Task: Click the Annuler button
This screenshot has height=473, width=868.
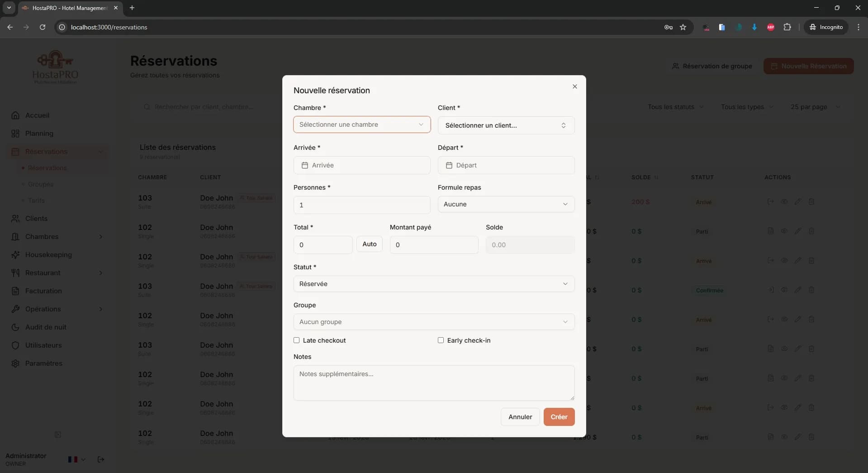Action: click(x=520, y=417)
